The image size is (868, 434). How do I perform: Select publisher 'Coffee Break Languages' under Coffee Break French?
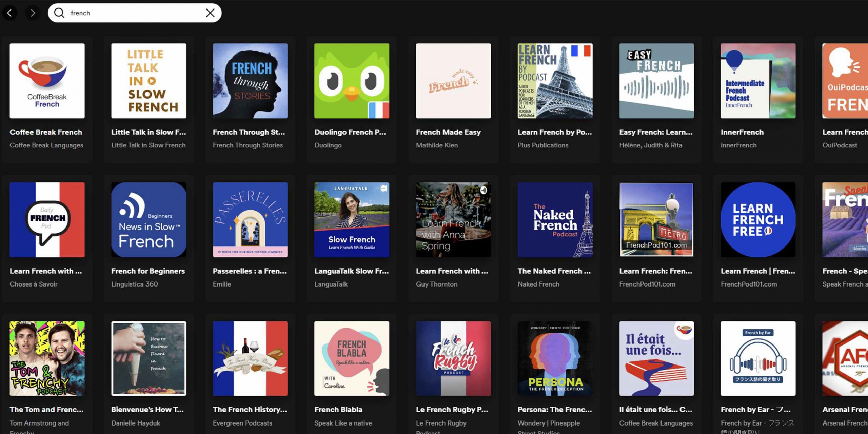[46, 145]
